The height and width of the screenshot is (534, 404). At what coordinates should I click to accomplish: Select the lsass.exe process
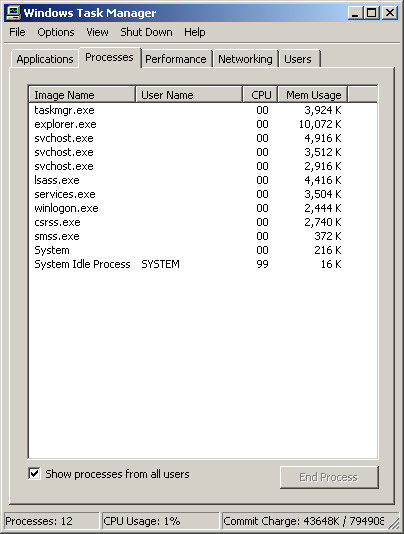203,180
